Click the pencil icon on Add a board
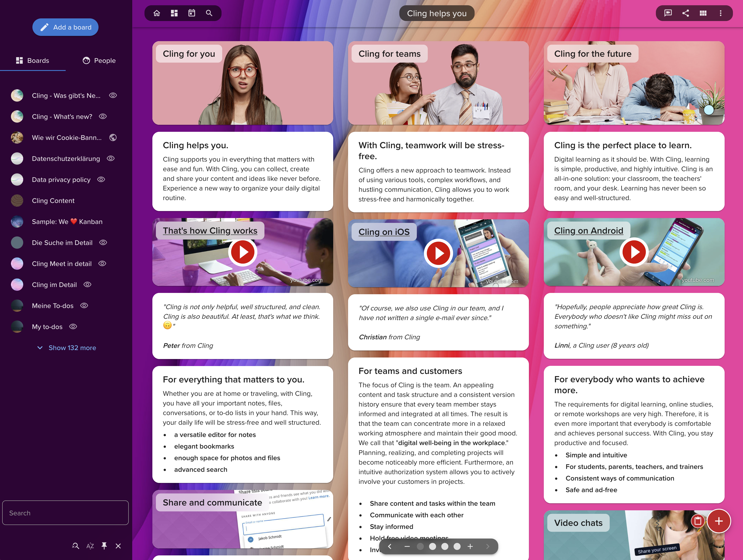The image size is (743, 560). [44, 27]
